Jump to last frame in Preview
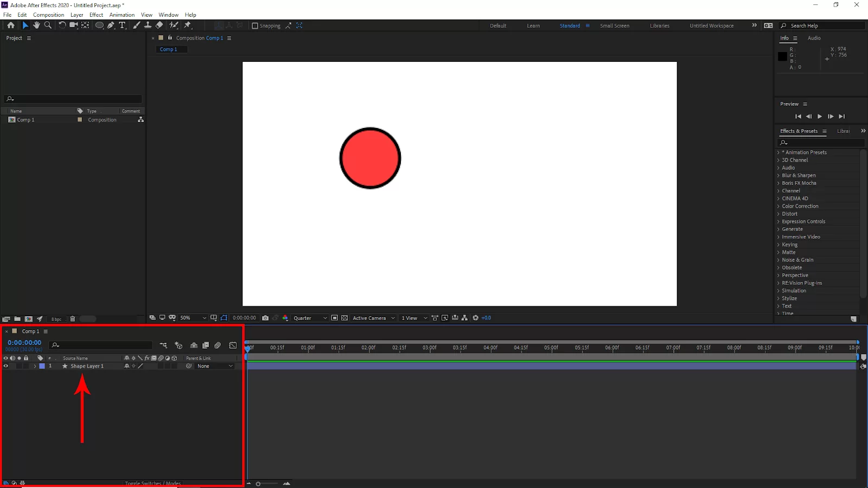The width and height of the screenshot is (868, 488). tap(841, 117)
